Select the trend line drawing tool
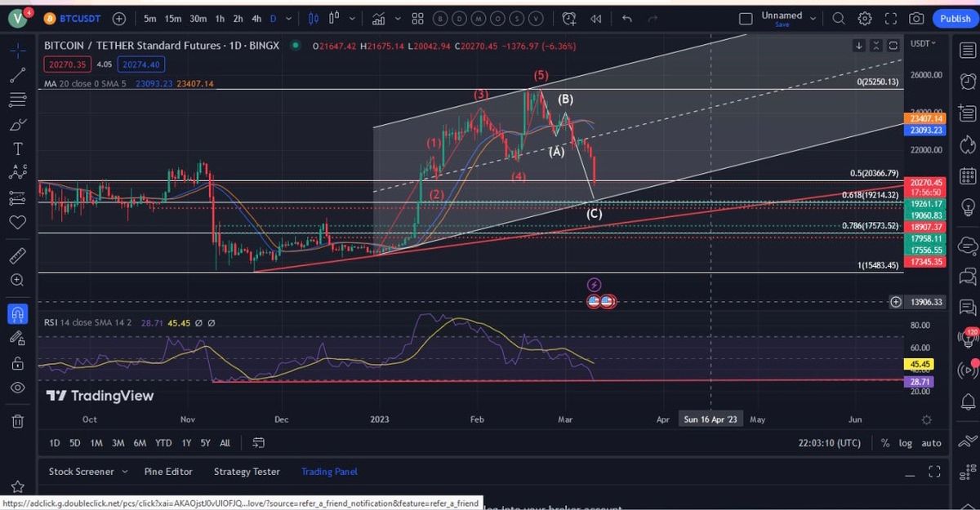Image resolution: width=980 pixels, height=510 pixels. [17, 76]
